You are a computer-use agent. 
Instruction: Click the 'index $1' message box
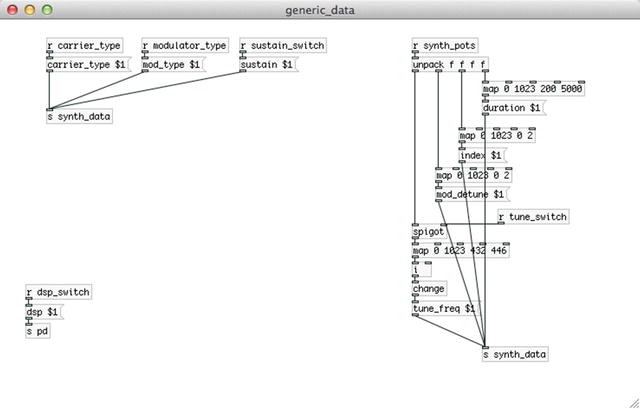coord(482,155)
